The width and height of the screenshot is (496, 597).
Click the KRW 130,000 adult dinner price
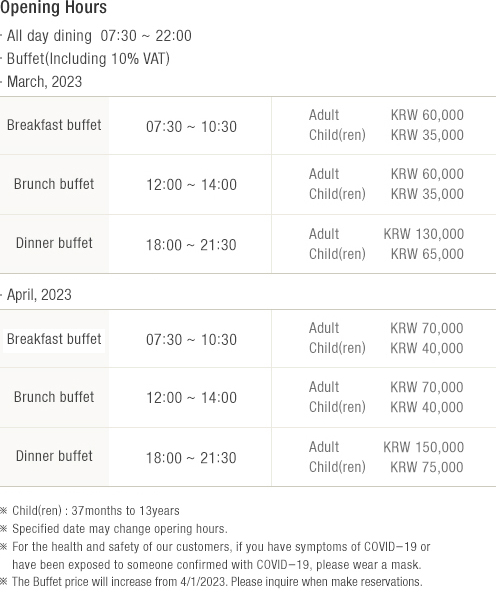[424, 234]
